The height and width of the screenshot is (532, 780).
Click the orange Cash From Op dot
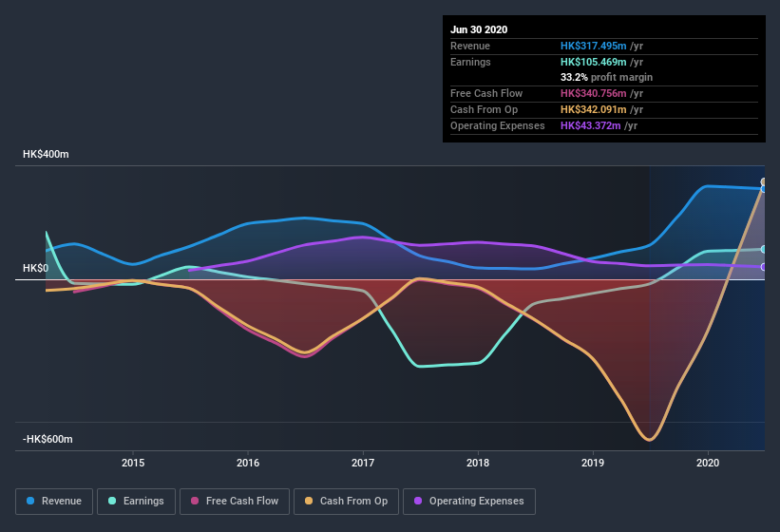310,501
